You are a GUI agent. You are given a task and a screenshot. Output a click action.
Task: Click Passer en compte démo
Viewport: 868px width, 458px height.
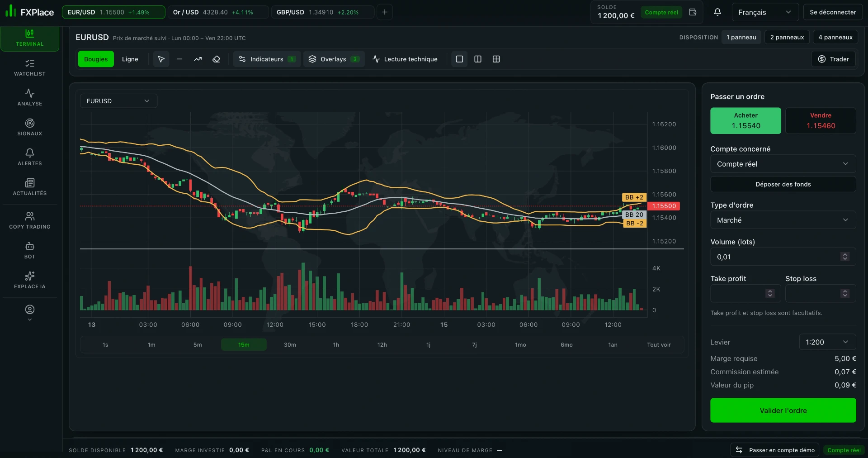coord(775,450)
